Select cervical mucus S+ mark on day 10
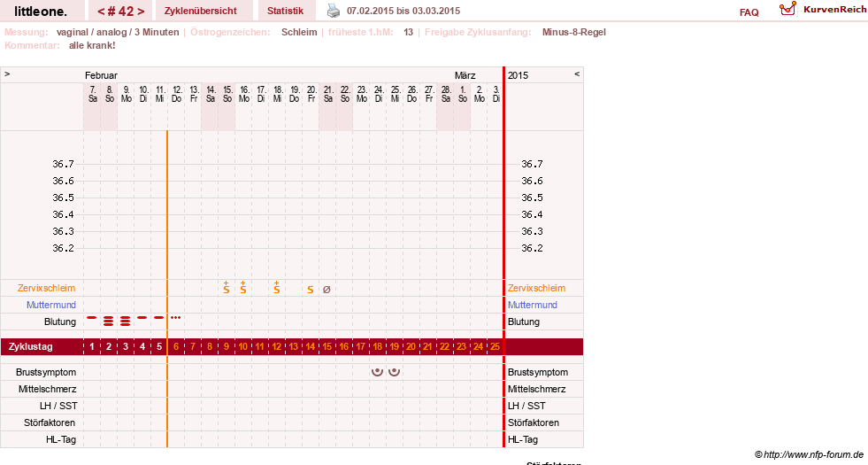The height and width of the screenshot is (465, 868). click(243, 288)
